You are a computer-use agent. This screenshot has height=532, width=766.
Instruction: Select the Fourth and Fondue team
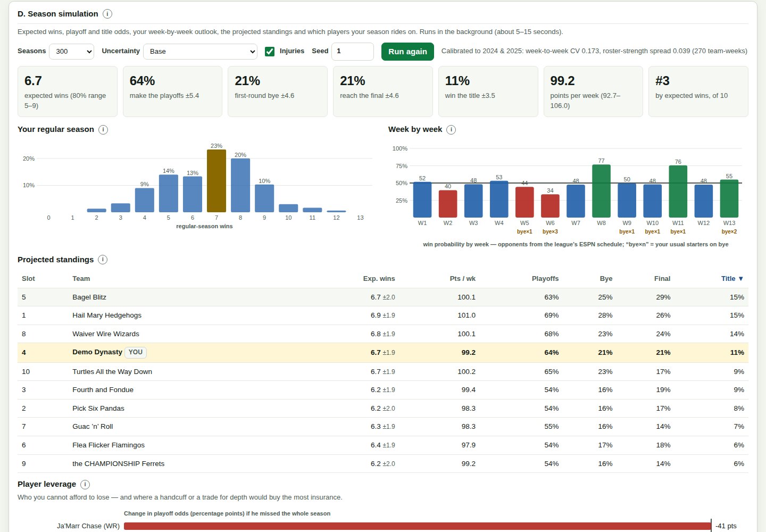(103, 390)
